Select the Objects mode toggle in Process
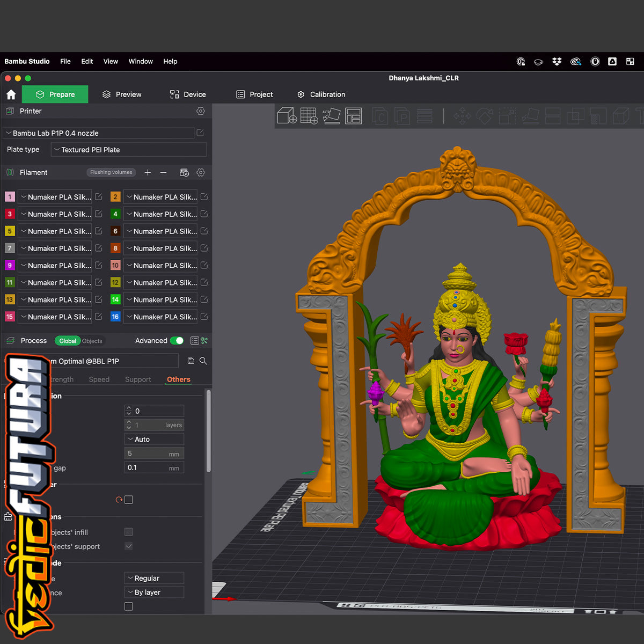 click(x=92, y=341)
